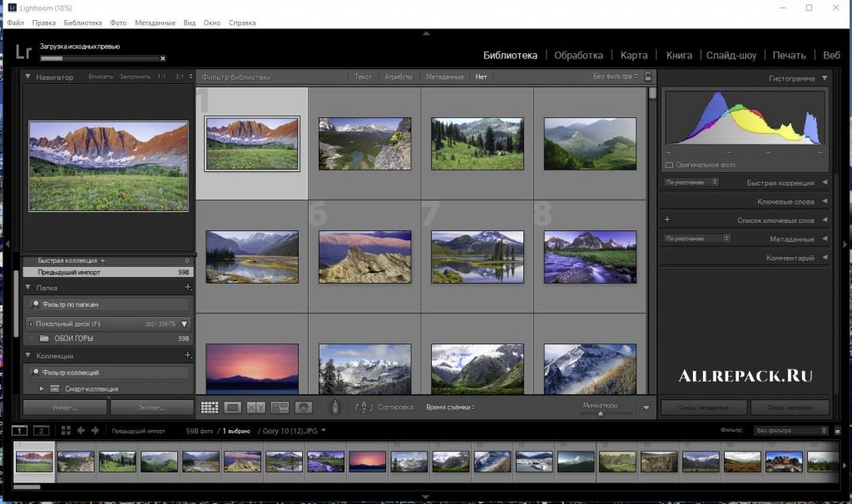Click the Импорт... button
This screenshot has height=504, width=852.
pyautogui.click(x=65, y=408)
